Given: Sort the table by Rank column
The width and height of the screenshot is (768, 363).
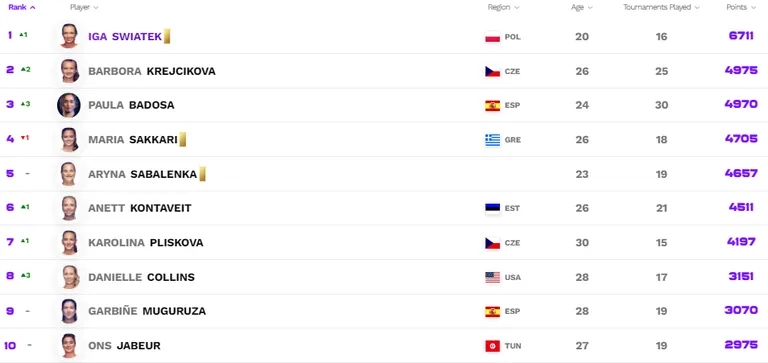Looking at the screenshot, I should (22, 7).
